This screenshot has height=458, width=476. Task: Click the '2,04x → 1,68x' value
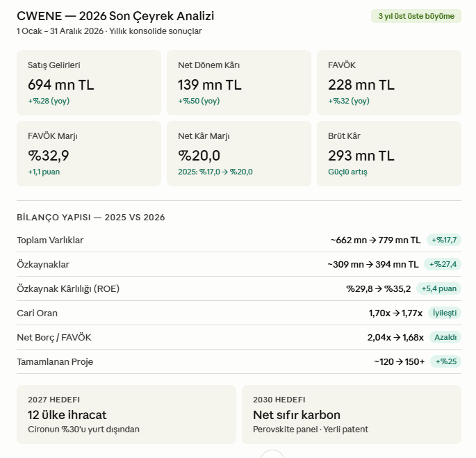pyautogui.click(x=395, y=338)
